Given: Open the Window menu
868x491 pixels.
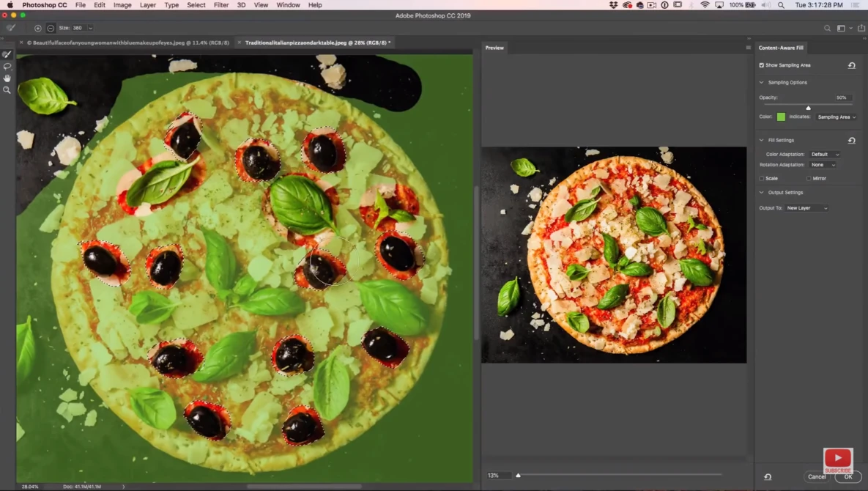Looking at the screenshot, I should (x=288, y=5).
